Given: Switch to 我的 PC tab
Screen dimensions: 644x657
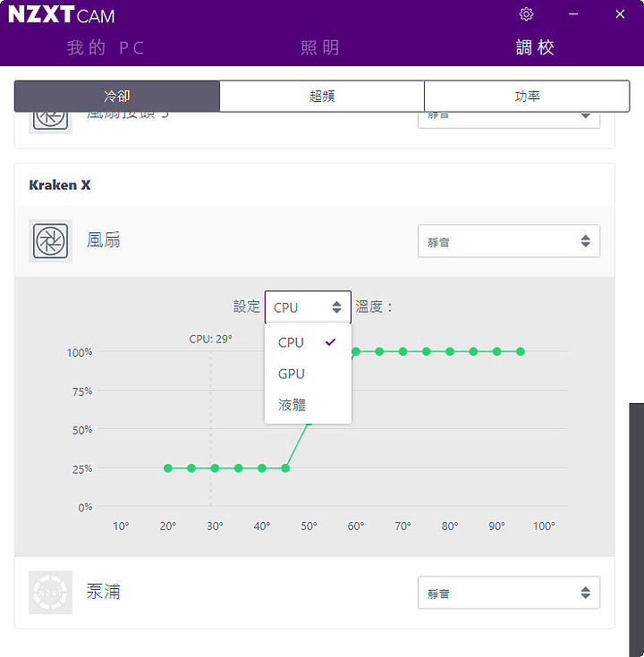Looking at the screenshot, I should (x=106, y=47).
